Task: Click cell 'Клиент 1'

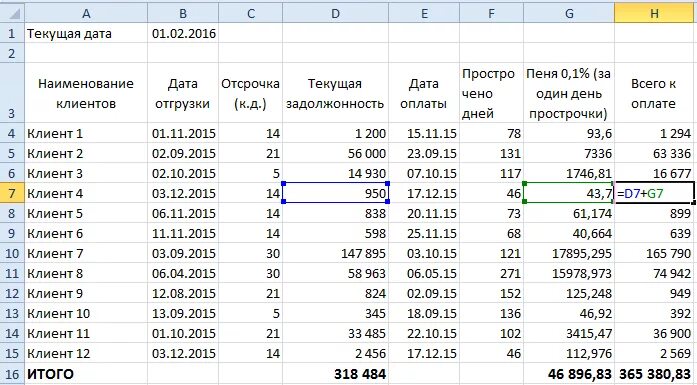Action: 86,133
